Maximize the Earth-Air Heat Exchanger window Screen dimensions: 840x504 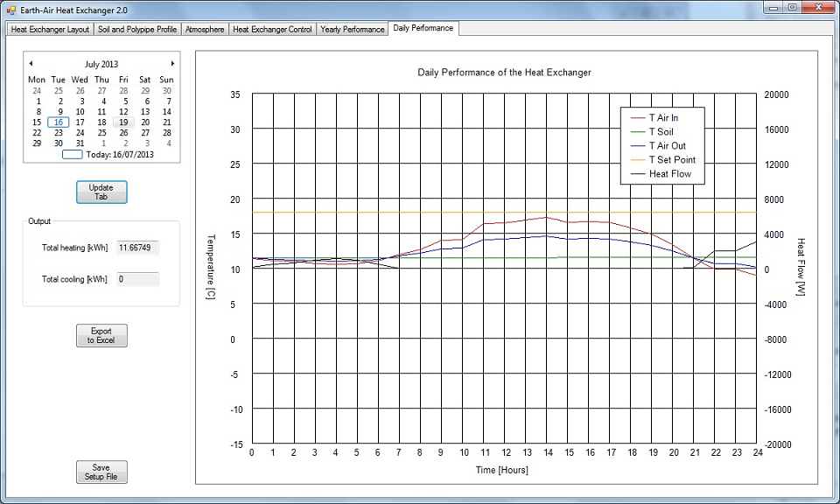tap(793, 8)
